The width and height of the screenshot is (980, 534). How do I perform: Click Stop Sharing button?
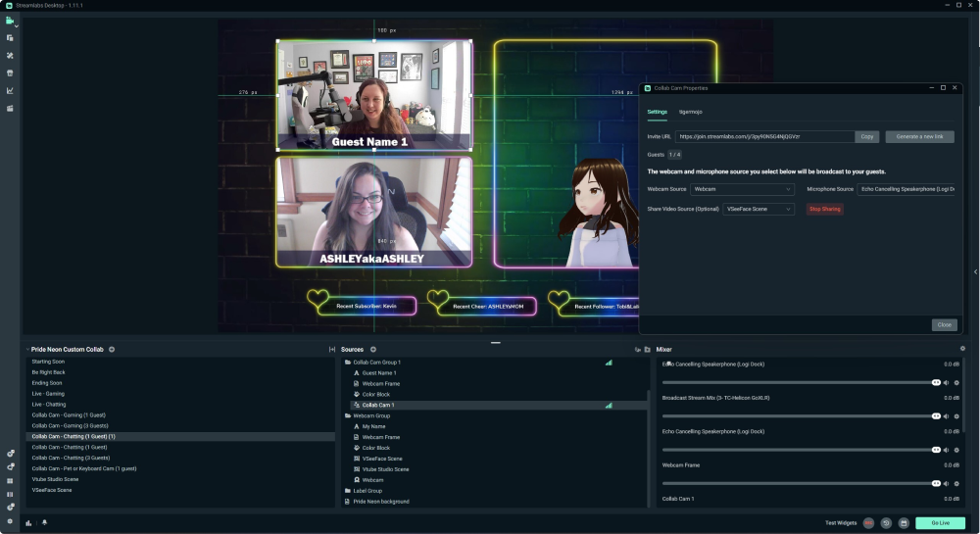pos(824,210)
